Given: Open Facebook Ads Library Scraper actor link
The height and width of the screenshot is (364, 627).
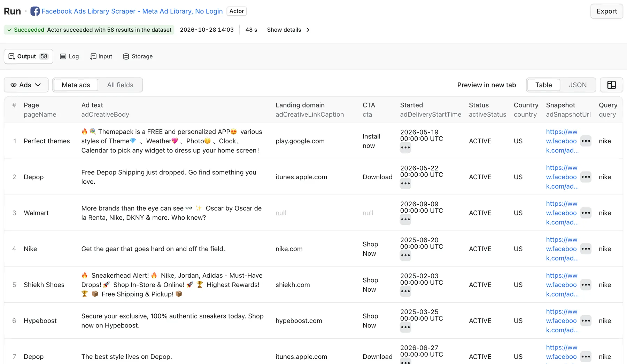Looking at the screenshot, I should tap(132, 11).
